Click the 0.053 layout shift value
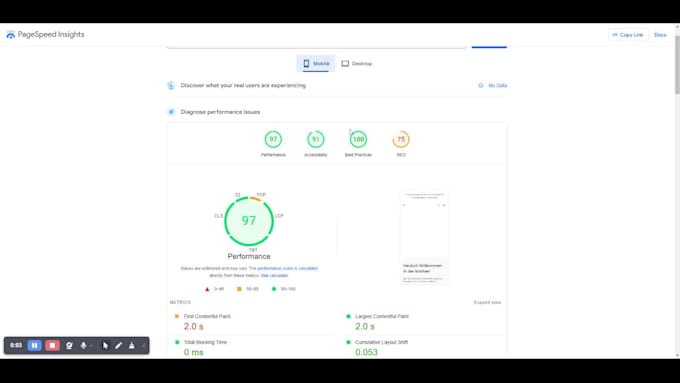 coord(366,352)
